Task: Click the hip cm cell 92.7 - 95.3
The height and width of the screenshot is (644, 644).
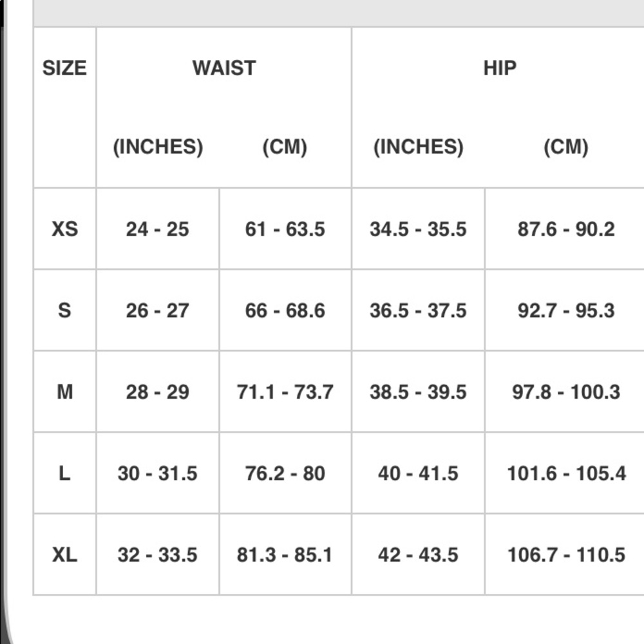Action: 565,310
